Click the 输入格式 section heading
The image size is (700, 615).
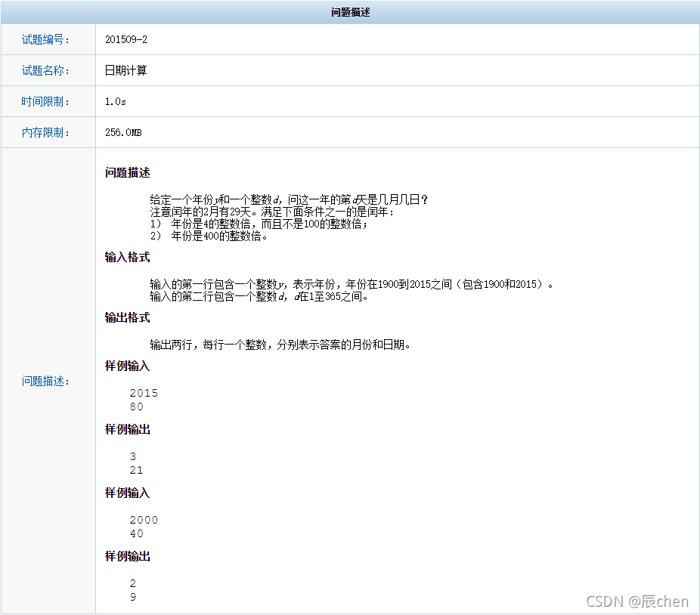click(x=127, y=257)
